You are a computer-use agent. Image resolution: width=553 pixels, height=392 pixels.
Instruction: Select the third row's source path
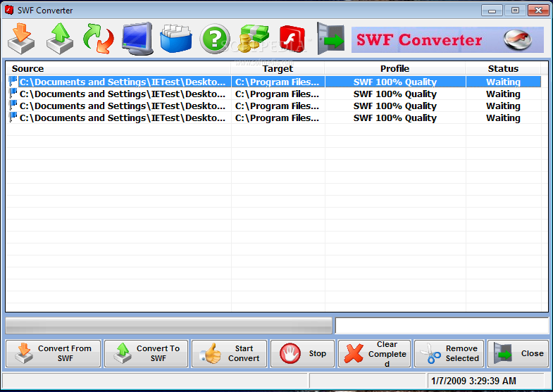pos(123,106)
